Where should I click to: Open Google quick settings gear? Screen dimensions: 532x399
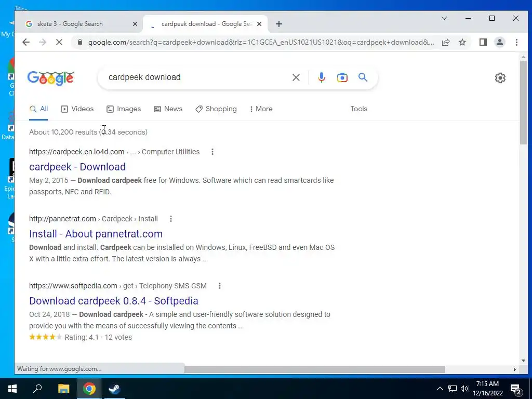(500, 78)
